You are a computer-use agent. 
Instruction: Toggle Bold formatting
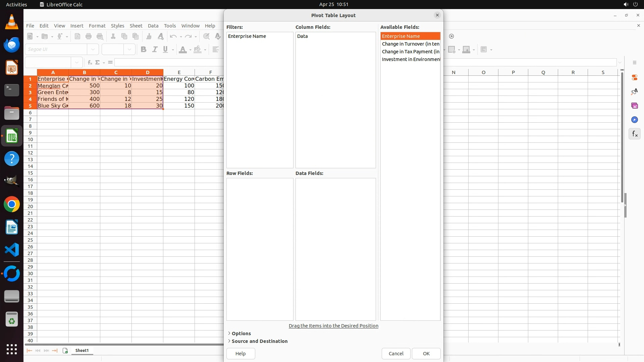click(144, 50)
